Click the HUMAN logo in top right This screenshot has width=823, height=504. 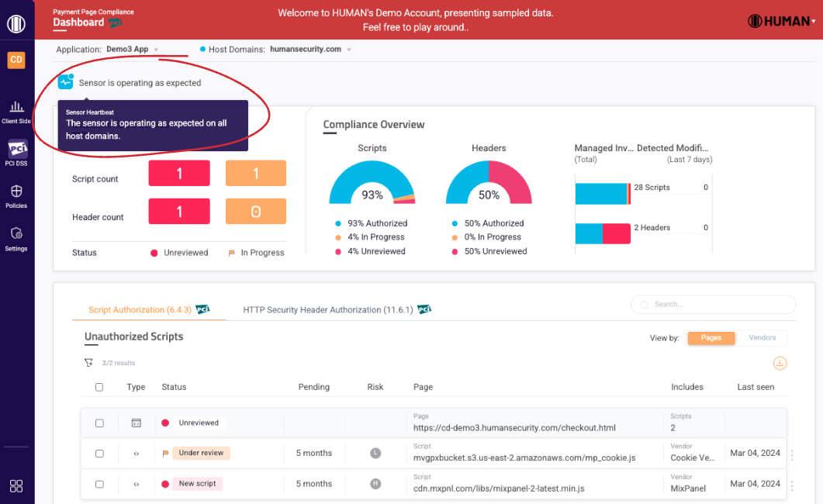click(x=778, y=22)
